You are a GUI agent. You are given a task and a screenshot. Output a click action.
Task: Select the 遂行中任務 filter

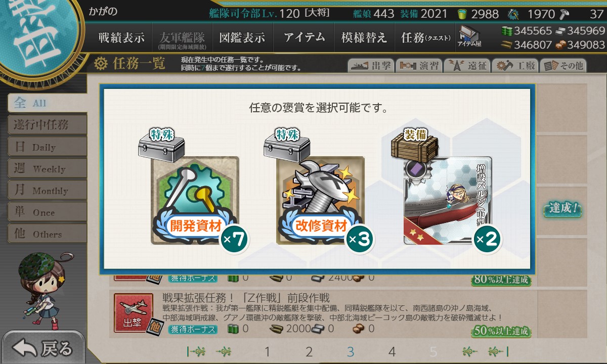(x=47, y=125)
